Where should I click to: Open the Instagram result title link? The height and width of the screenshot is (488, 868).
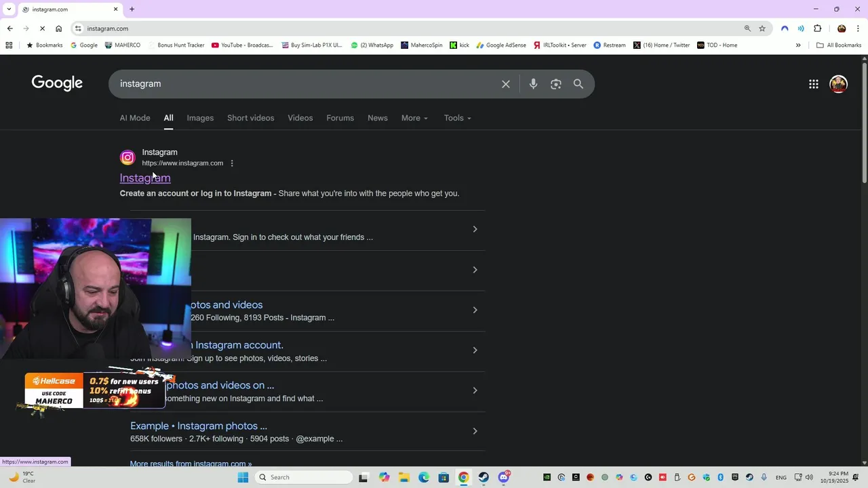pyautogui.click(x=145, y=178)
